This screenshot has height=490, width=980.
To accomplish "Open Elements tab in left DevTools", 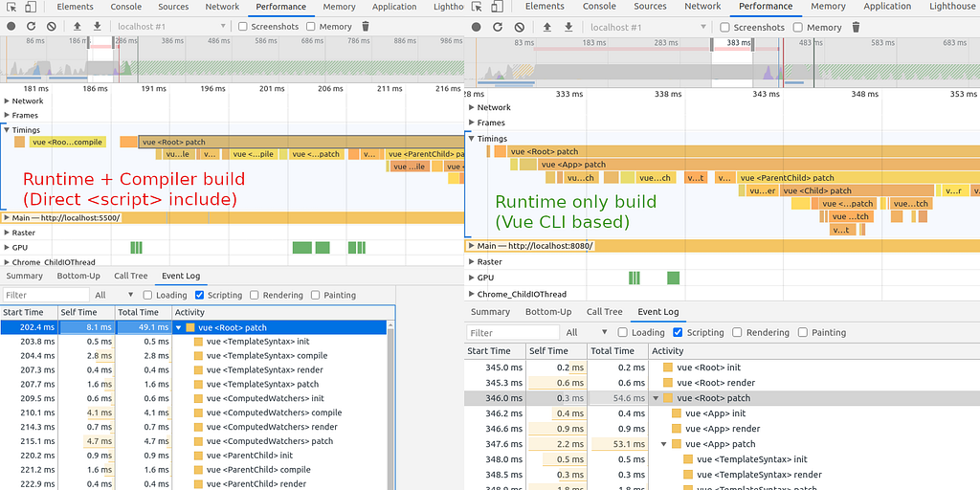I will (x=75, y=7).
